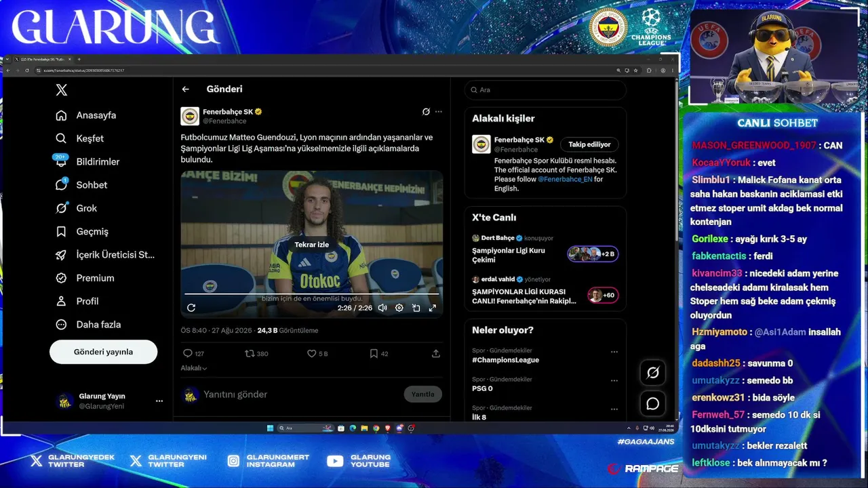868x488 pixels.
Task: Click the video progress bar
Action: pyautogui.click(x=312, y=294)
